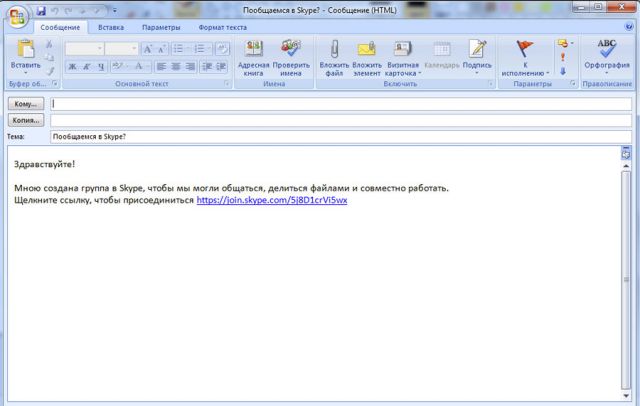The width and height of the screenshot is (640, 406).
Task: Open the font size combo box
Action: pos(122,49)
